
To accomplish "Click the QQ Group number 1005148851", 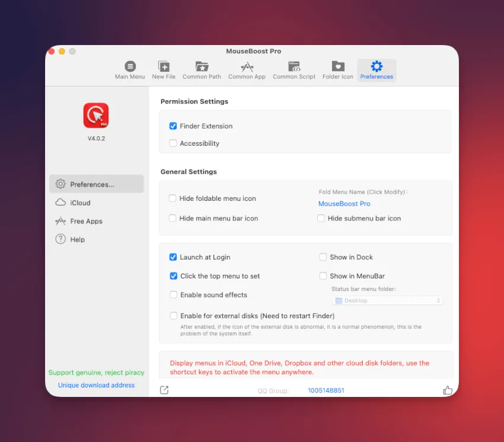I will point(326,390).
